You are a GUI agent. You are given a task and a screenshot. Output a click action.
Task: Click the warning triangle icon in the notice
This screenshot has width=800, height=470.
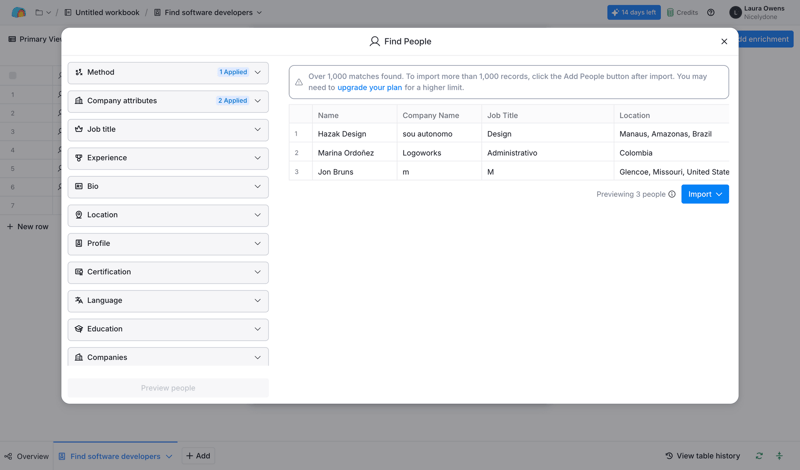(x=299, y=82)
